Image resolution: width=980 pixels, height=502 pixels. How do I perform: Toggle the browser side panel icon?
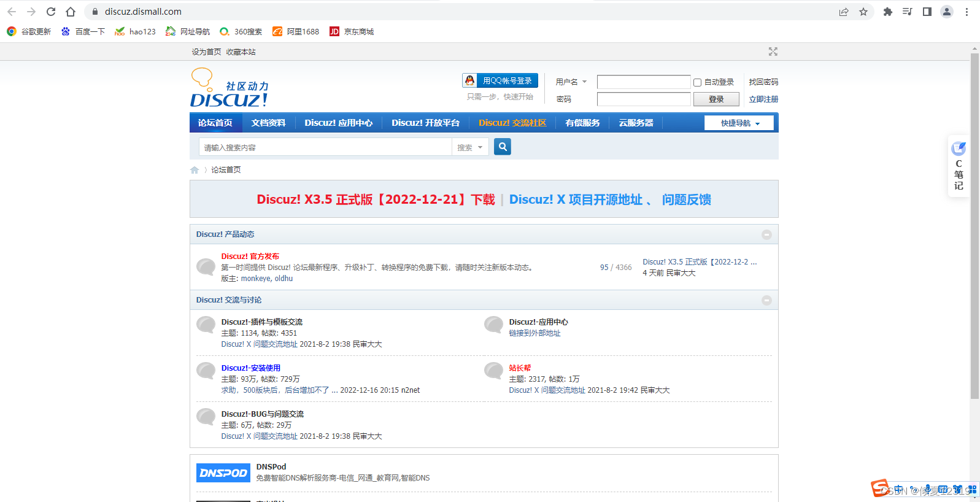point(927,12)
